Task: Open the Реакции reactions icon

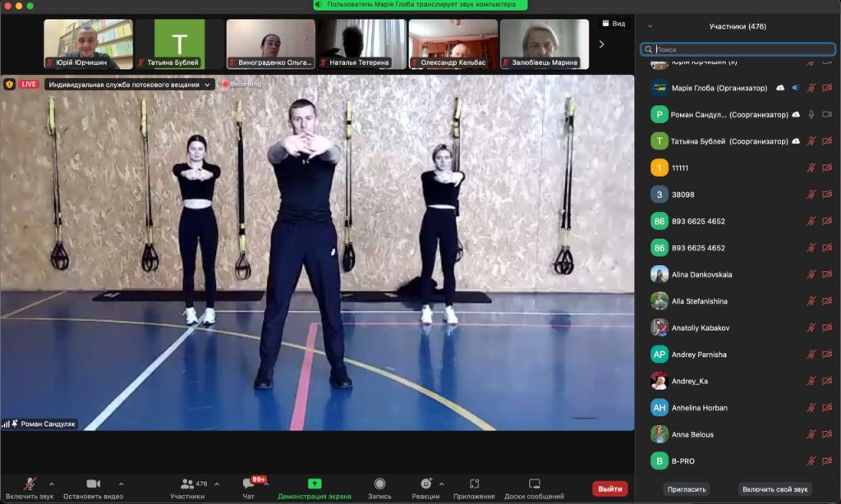Action: [x=425, y=483]
